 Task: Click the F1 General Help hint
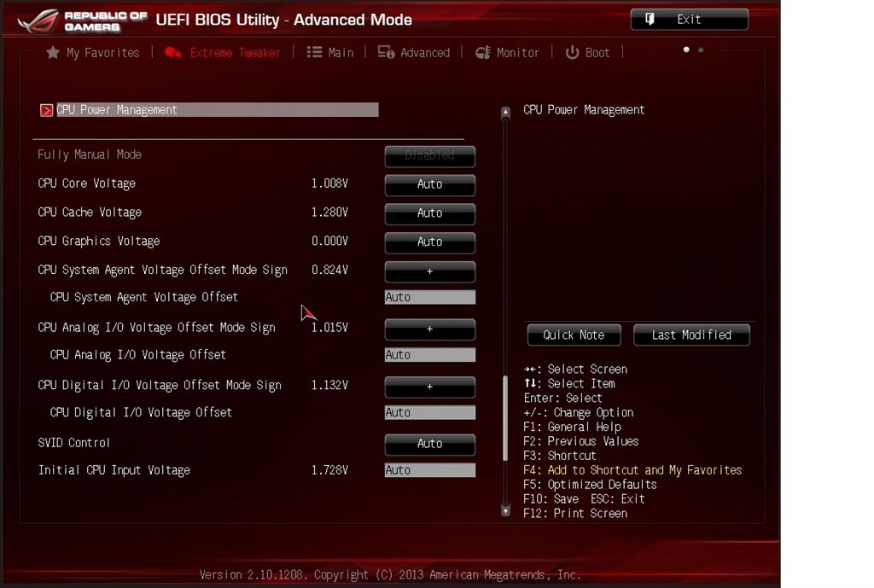point(572,427)
